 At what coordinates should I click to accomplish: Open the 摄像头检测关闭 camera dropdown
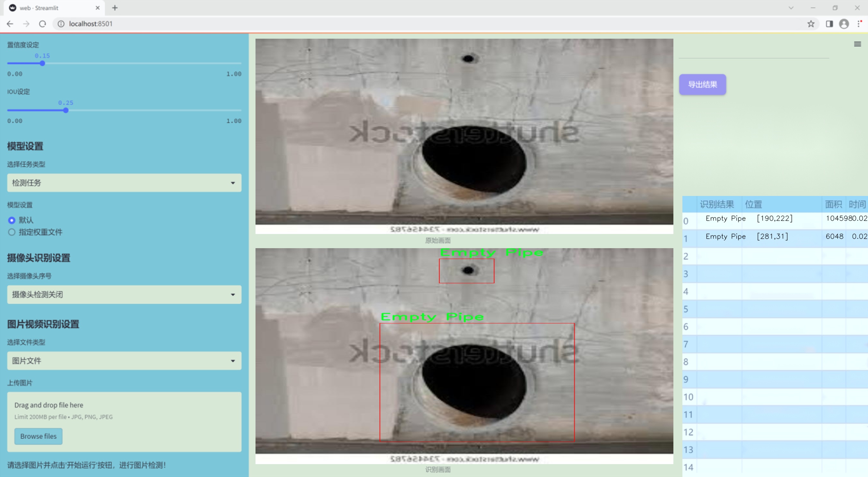(x=124, y=294)
